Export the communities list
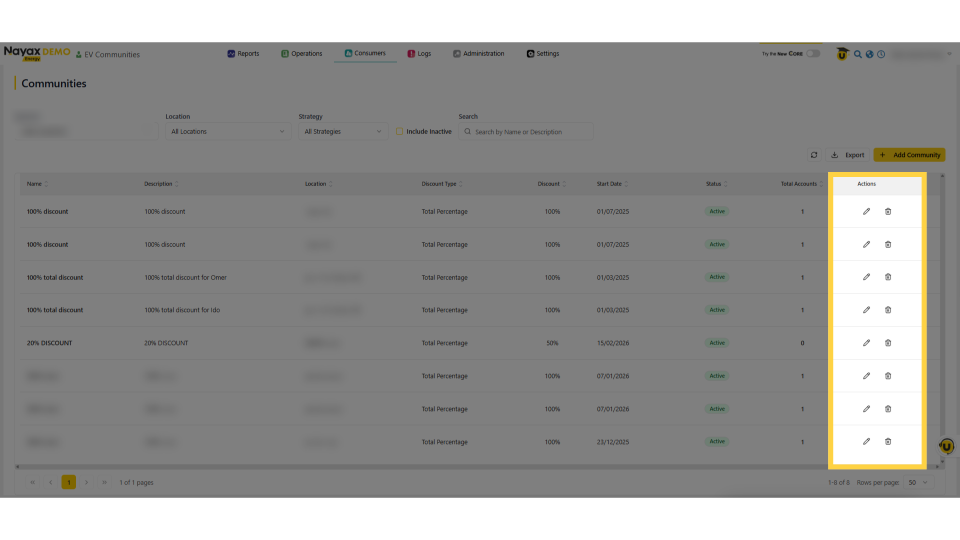 [x=848, y=155]
